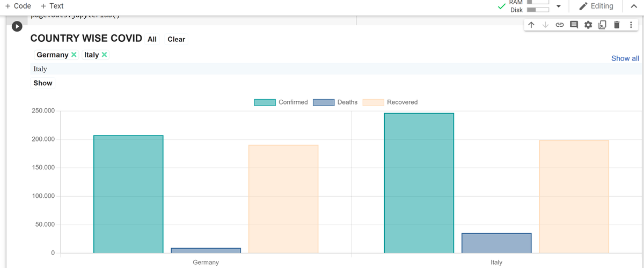Click Italy's Confirmed bar
The image size is (644, 268).
coord(419,183)
